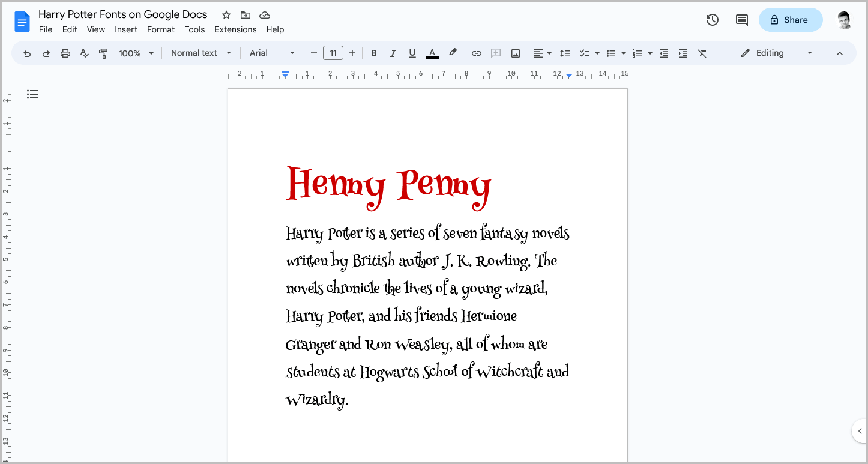
Task: Open the text color picker
Action: [x=432, y=53]
